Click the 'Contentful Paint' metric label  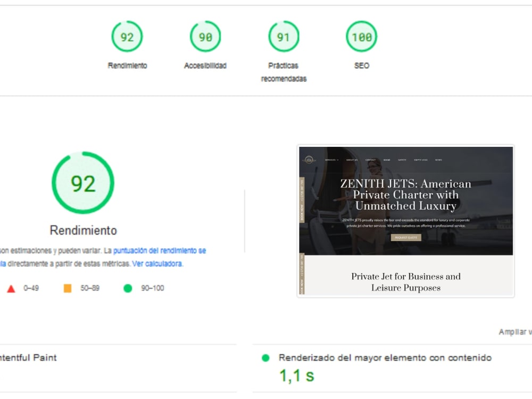click(28, 358)
